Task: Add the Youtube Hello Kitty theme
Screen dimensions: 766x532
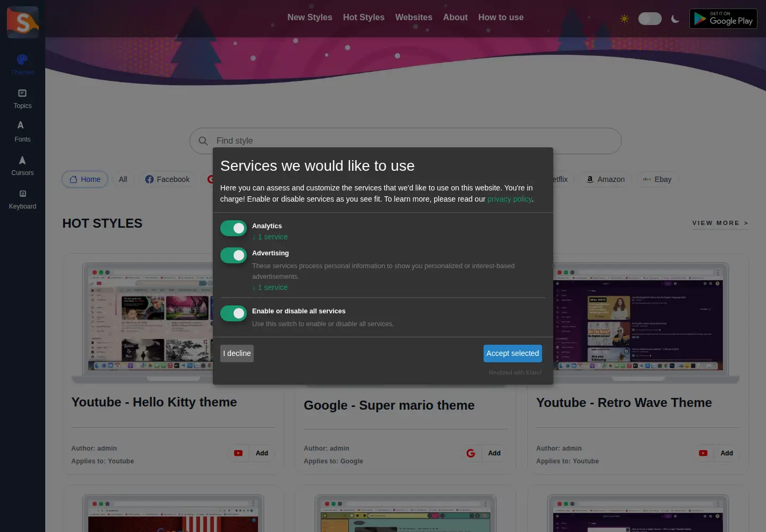Action: 262,453
